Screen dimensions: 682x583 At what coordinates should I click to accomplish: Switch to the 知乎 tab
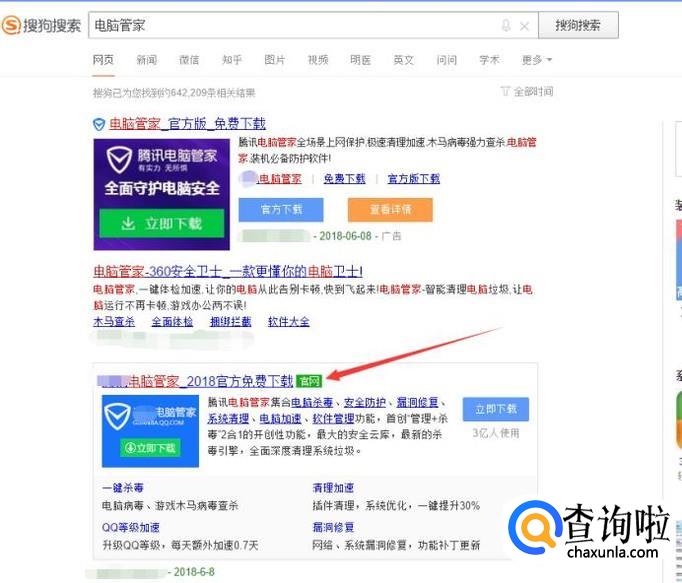232,60
